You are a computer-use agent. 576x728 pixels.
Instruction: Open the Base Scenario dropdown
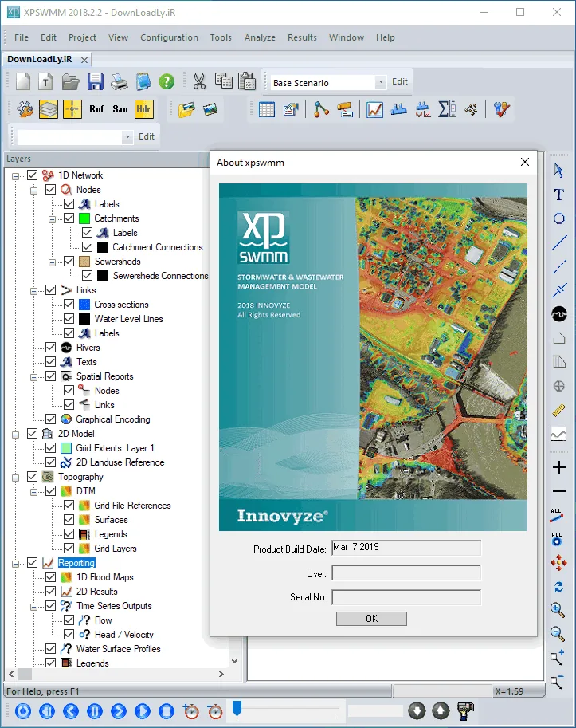click(x=380, y=82)
